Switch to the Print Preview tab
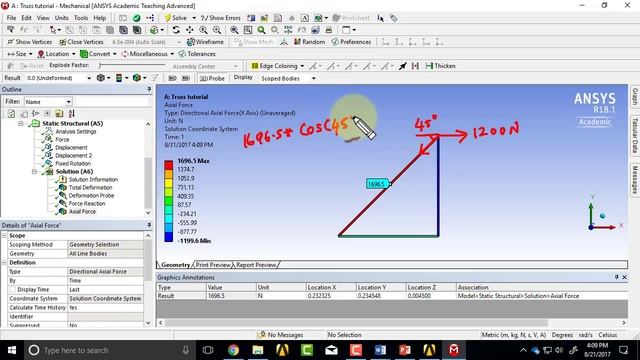 coord(213,265)
